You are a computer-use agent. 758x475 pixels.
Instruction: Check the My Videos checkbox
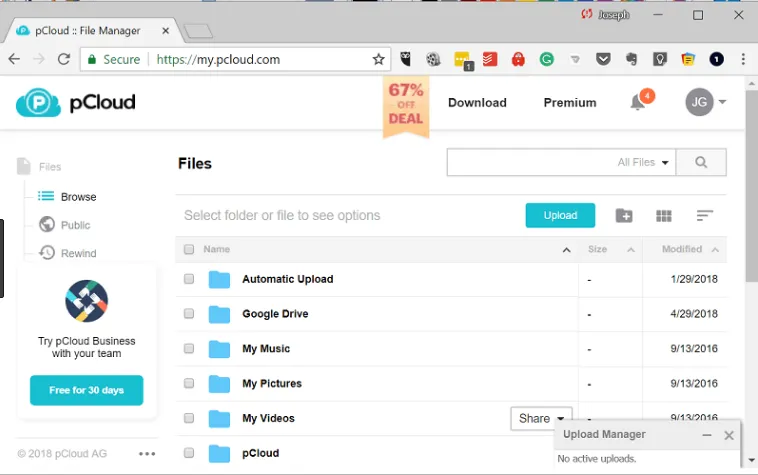click(x=189, y=418)
